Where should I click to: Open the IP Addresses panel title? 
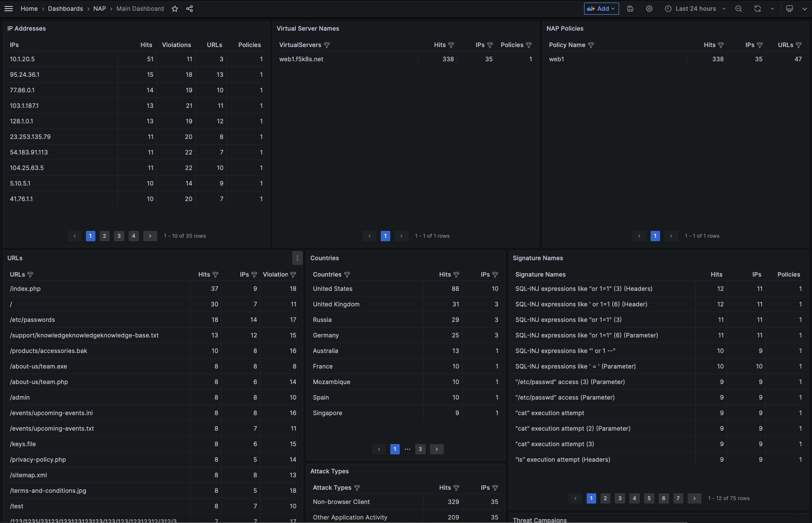tap(27, 28)
